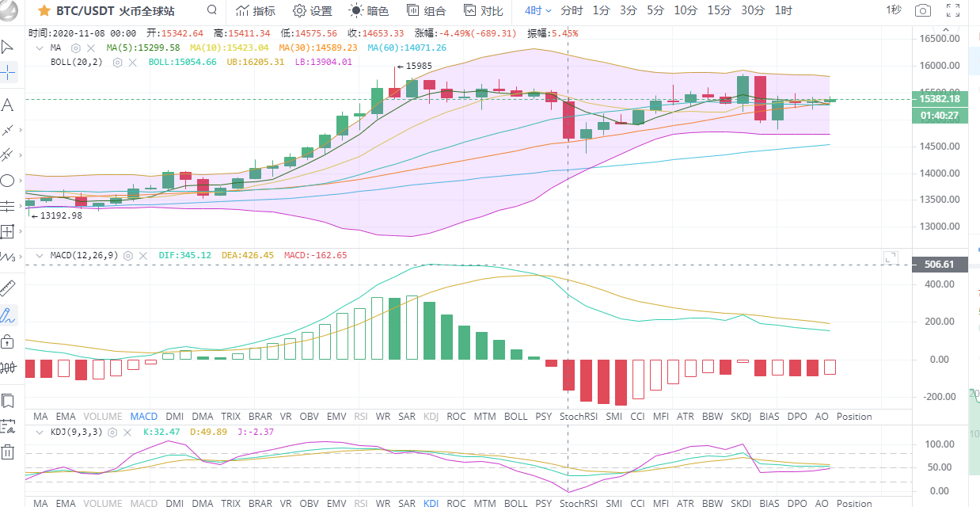980x507 pixels.
Task: Collapse the MACD pane chevron
Action: 40,255
